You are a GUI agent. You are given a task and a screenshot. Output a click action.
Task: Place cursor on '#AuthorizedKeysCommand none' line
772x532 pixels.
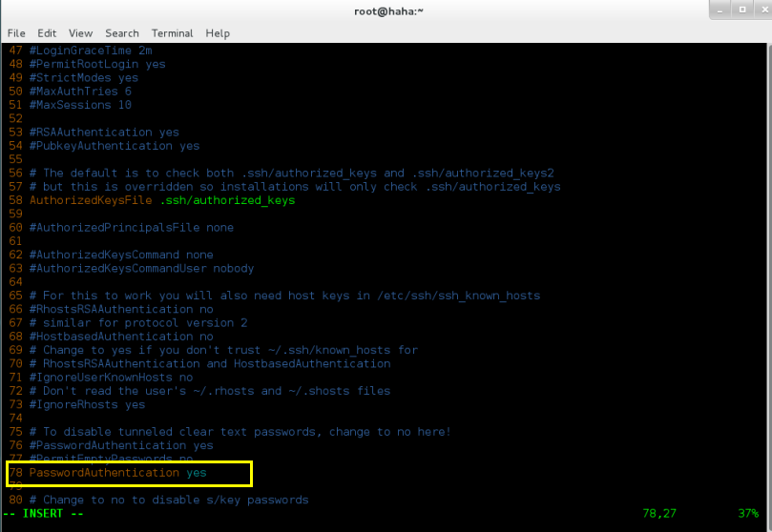coord(121,255)
